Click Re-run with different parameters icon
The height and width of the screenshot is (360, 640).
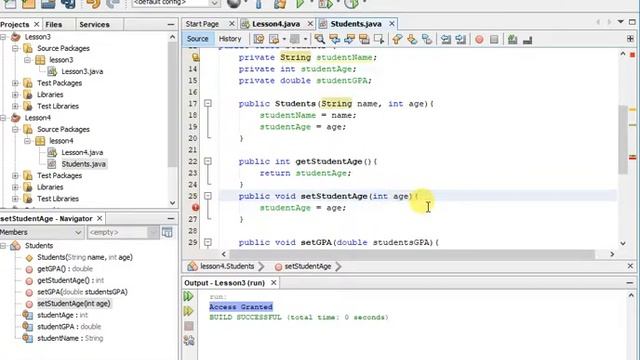[x=188, y=311]
